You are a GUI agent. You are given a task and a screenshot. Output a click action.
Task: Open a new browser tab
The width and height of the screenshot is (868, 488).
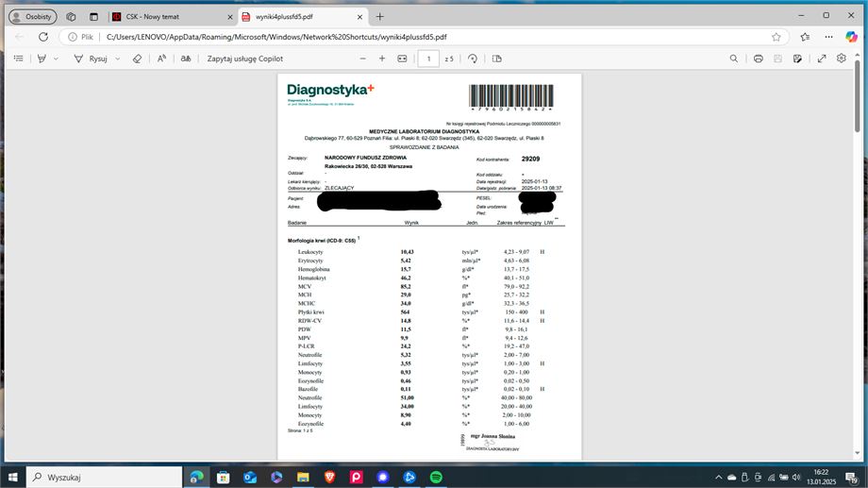click(379, 17)
